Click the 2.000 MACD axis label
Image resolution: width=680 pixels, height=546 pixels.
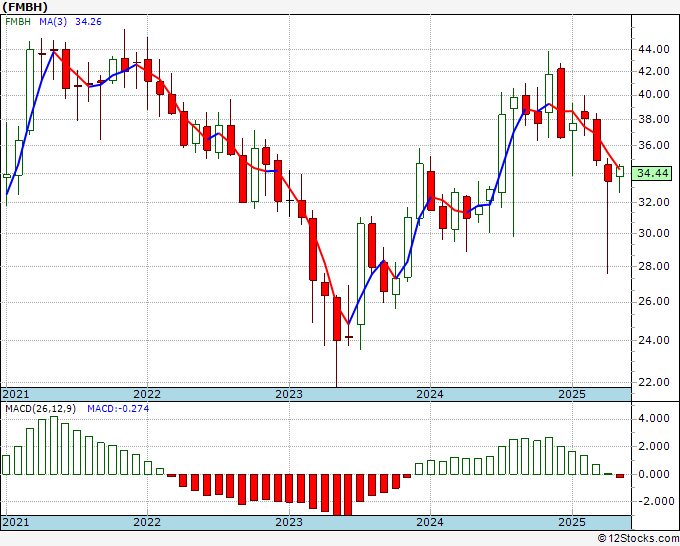tap(654, 447)
